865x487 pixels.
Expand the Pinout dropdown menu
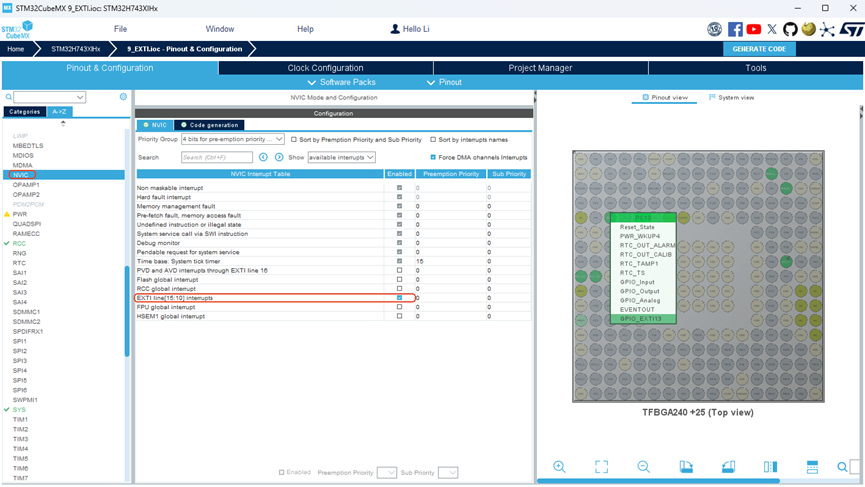444,82
